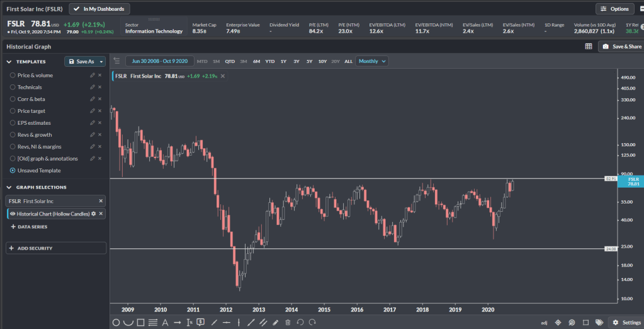
Task: Expand the Save As dropdown arrow
Action: (x=101, y=62)
